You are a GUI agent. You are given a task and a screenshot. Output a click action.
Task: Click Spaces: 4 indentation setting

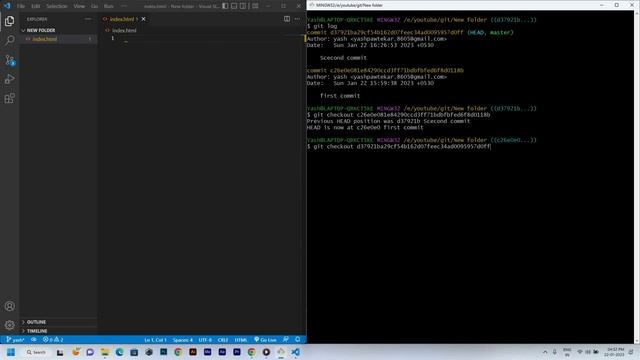[182, 340]
